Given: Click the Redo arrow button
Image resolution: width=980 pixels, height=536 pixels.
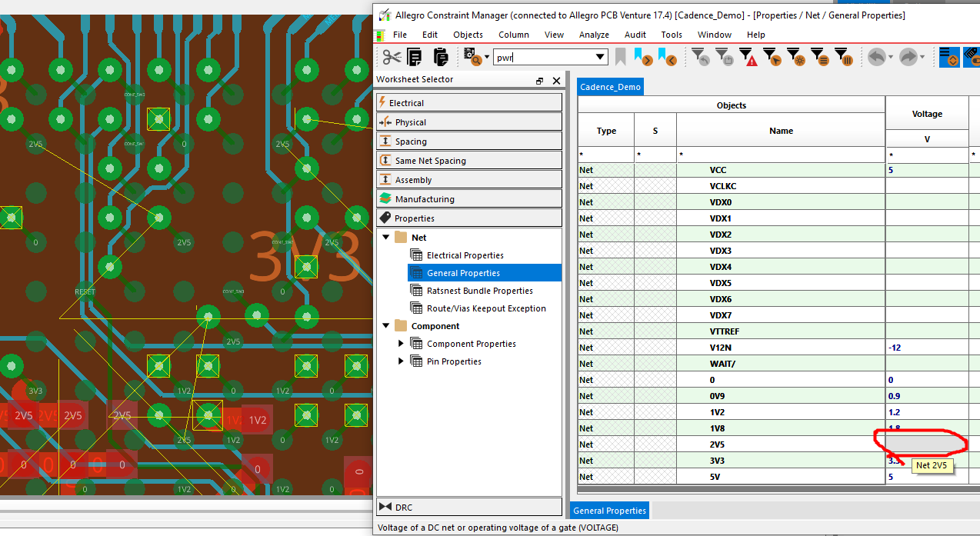Looking at the screenshot, I should (x=908, y=57).
